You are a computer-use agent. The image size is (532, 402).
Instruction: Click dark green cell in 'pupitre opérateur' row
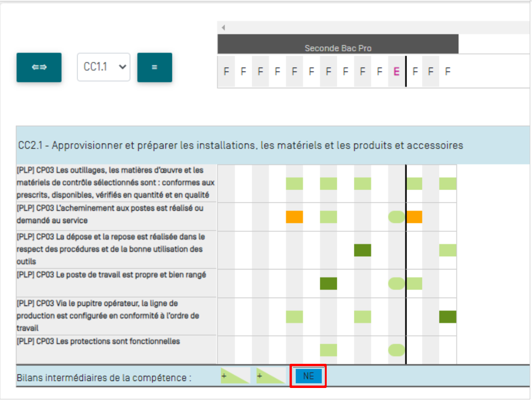[x=447, y=317]
